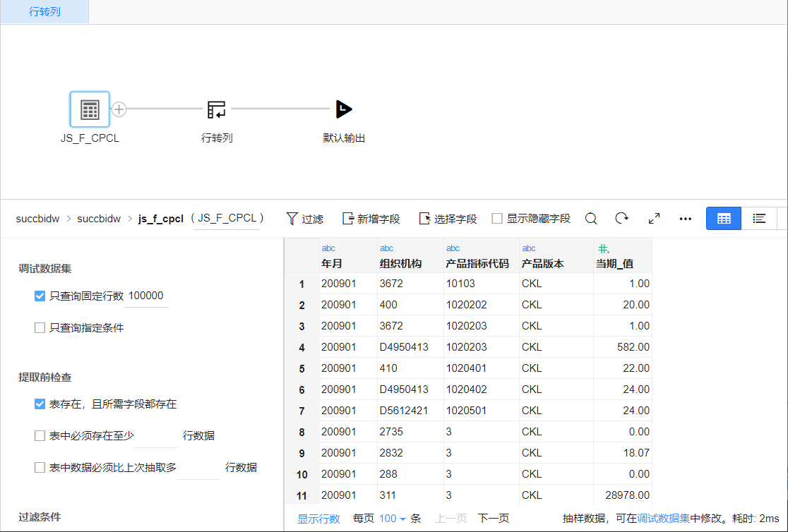Enable 只查询指定条件 checkbox
788x532 pixels.
pos(40,328)
